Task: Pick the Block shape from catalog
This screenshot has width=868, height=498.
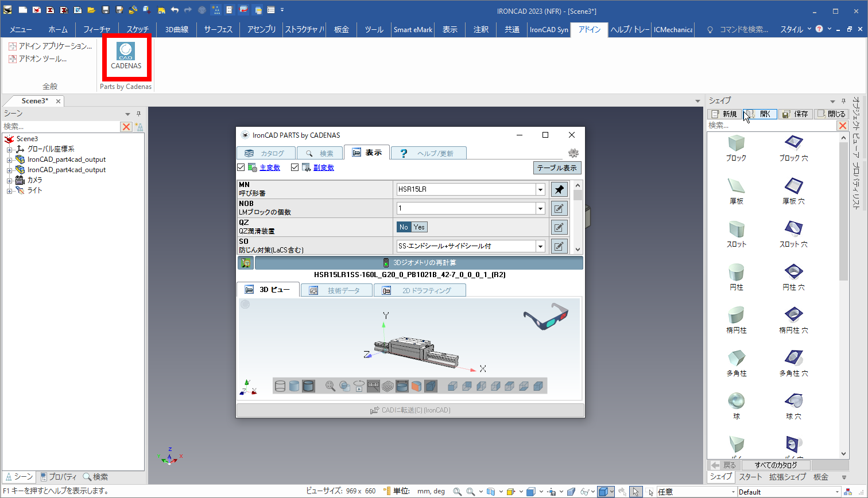Action: click(736, 148)
